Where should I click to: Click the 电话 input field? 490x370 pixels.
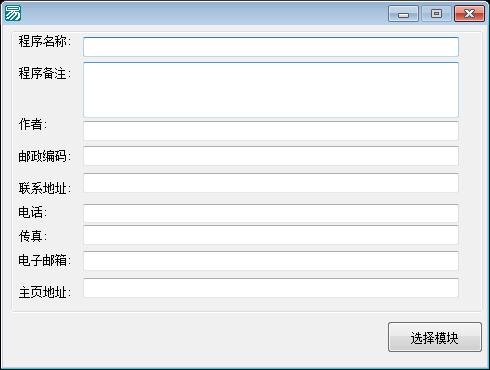[271, 214]
